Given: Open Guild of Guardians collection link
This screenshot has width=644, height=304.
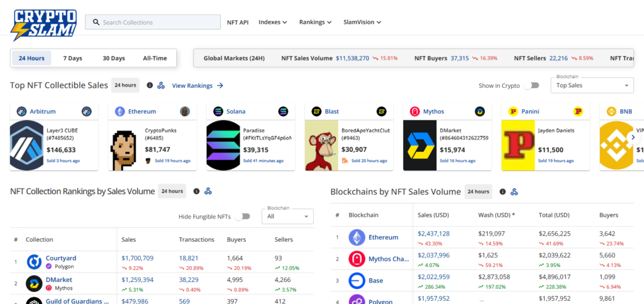Looking at the screenshot, I should 77,301.
